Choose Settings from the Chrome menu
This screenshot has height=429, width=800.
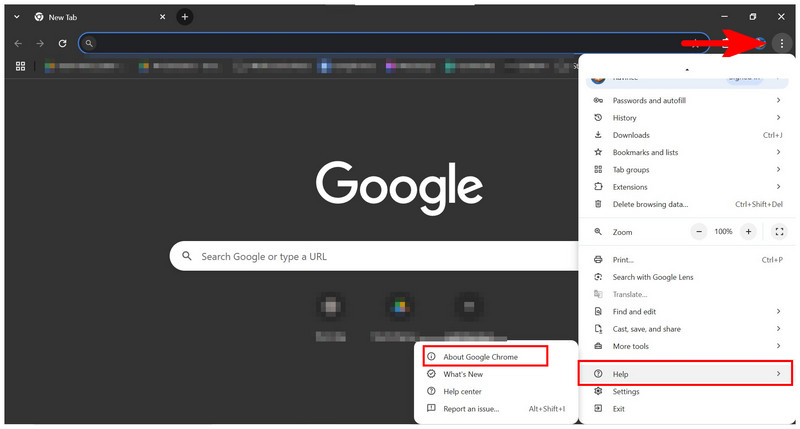tap(627, 391)
